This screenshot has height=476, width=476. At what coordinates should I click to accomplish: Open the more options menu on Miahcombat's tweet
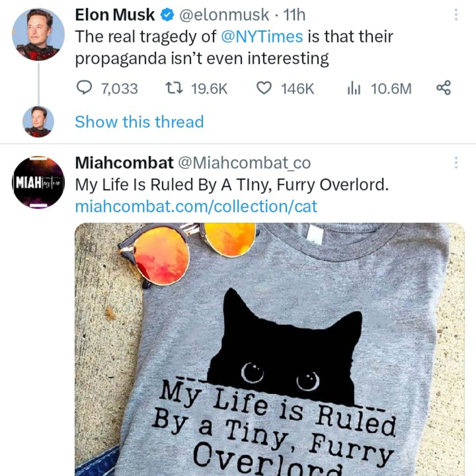[x=456, y=163]
